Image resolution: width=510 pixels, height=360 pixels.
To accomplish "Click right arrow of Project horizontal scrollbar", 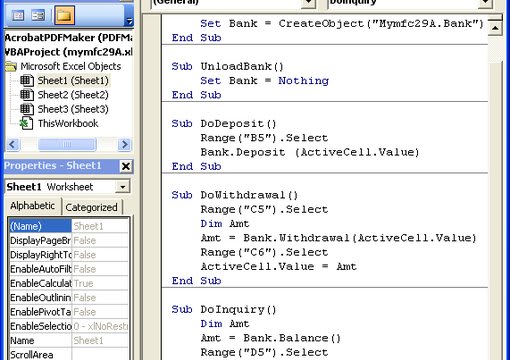I will (125, 145).
